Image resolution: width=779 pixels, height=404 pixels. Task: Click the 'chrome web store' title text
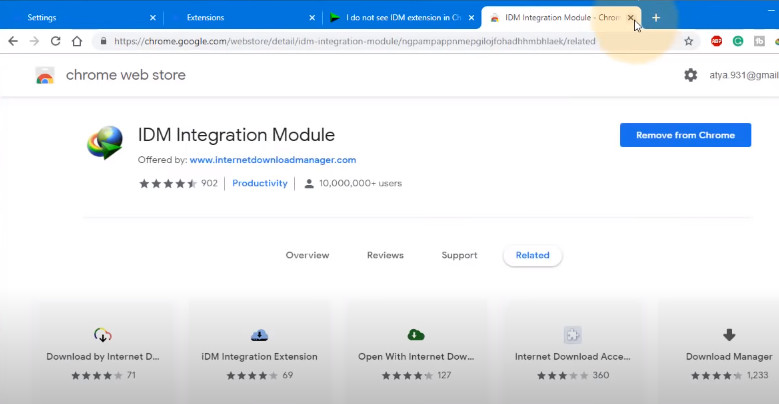126,75
